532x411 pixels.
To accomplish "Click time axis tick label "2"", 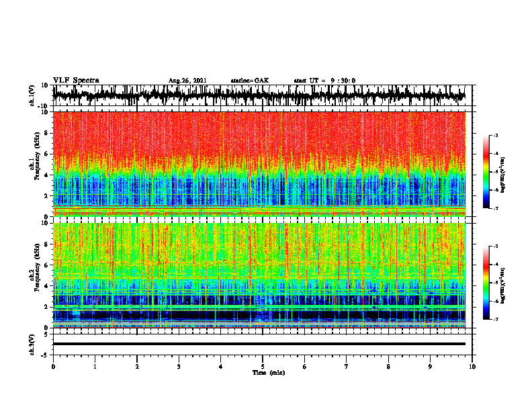I will point(137,367).
